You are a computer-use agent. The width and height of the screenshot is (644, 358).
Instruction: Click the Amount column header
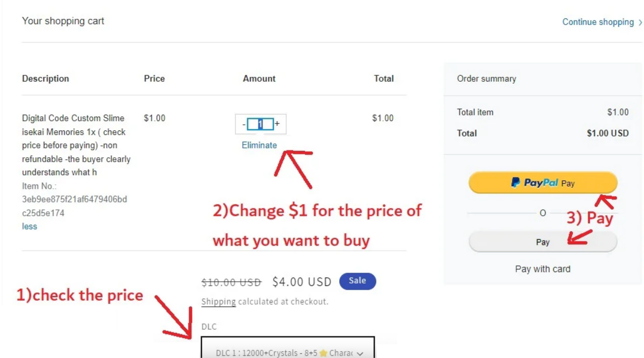pos(259,78)
